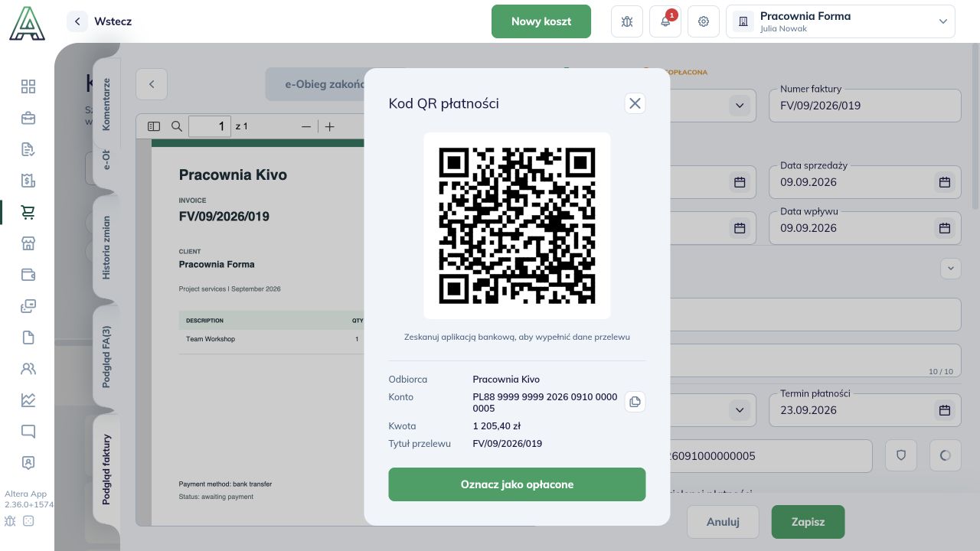Switch to the Historia zmian side tab
This screenshot has height=551, width=980.
pos(106,246)
